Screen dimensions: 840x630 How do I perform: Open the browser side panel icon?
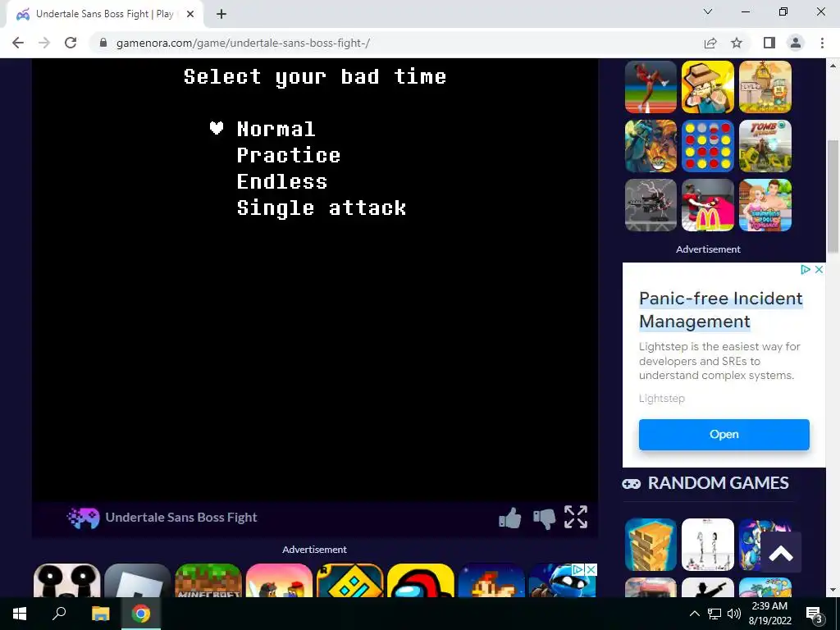click(x=769, y=43)
